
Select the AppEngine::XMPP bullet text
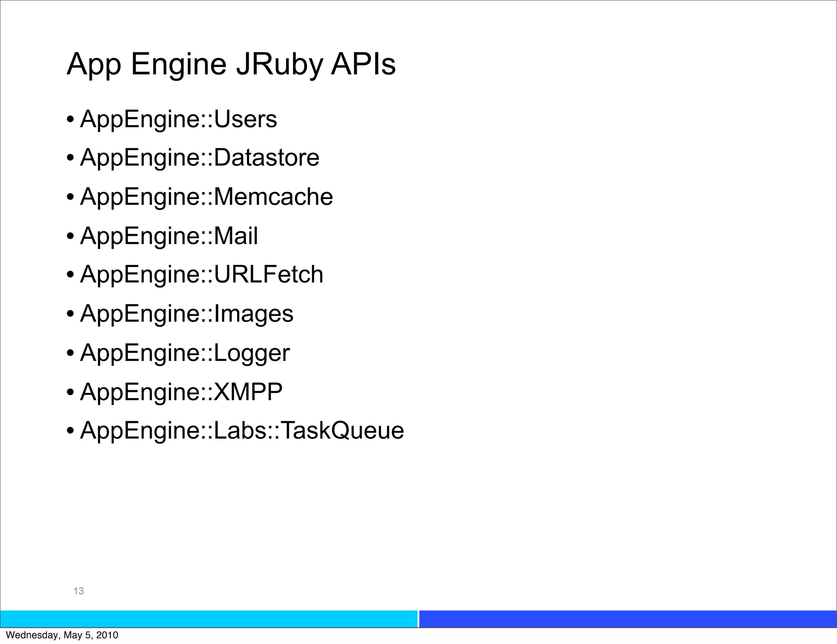pos(181,392)
